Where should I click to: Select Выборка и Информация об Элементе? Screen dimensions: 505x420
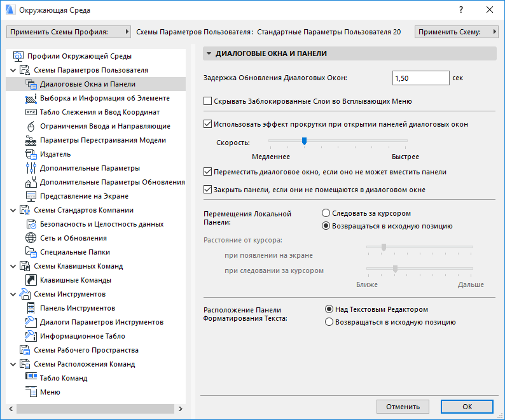[x=105, y=98]
